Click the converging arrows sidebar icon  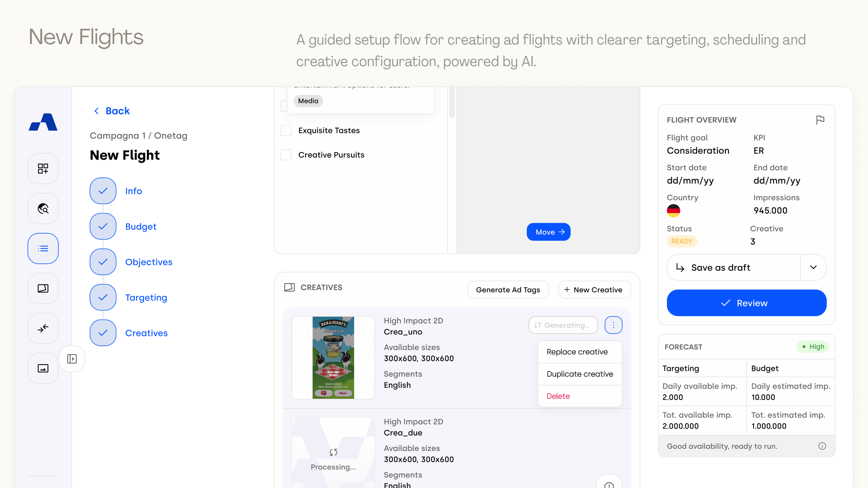pyautogui.click(x=43, y=328)
